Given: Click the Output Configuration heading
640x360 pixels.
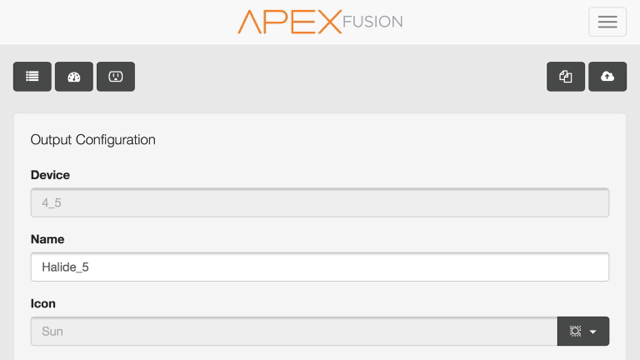Looking at the screenshot, I should coord(93,140).
